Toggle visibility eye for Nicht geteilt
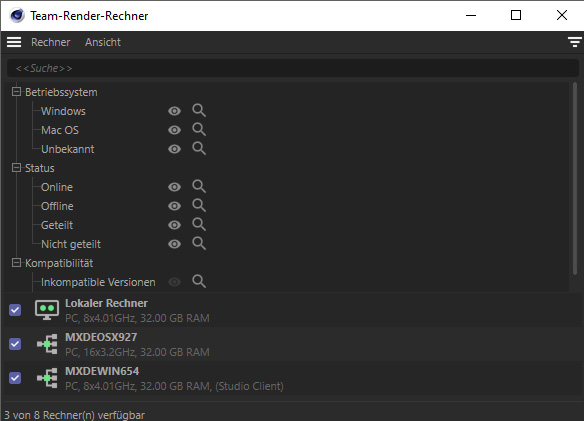 point(174,244)
